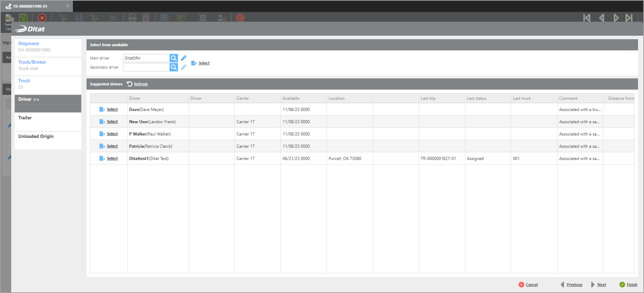
Task: Jump to last record arrow in toolbar
Action: [x=629, y=18]
